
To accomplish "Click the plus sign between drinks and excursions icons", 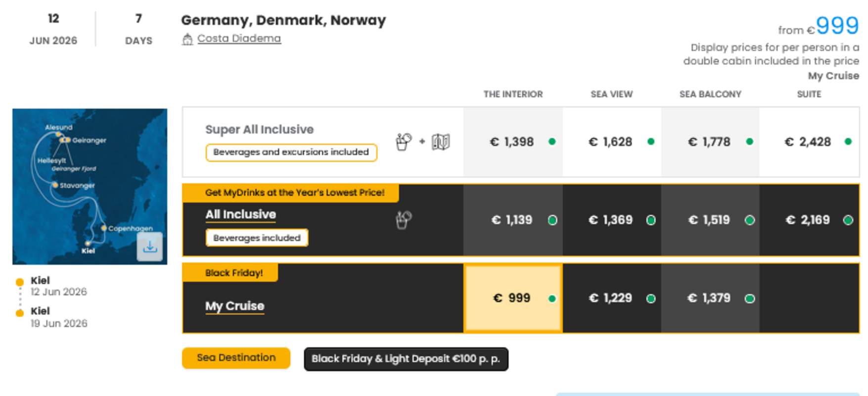I will point(421,141).
